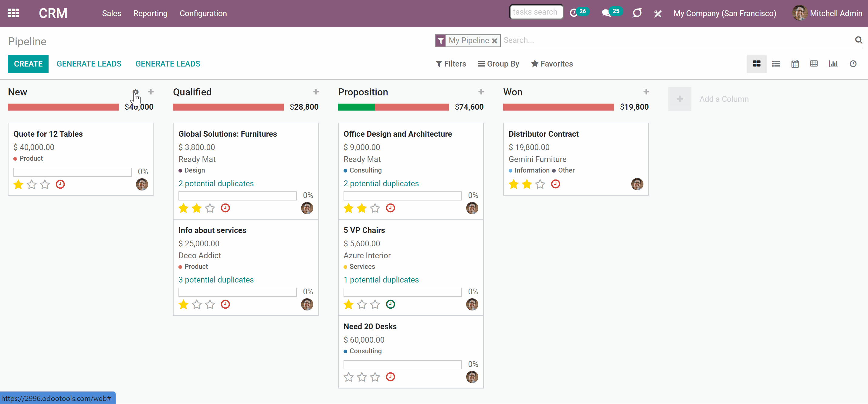Click the main Search... input field
The height and width of the screenshot is (404, 868).
677,40
